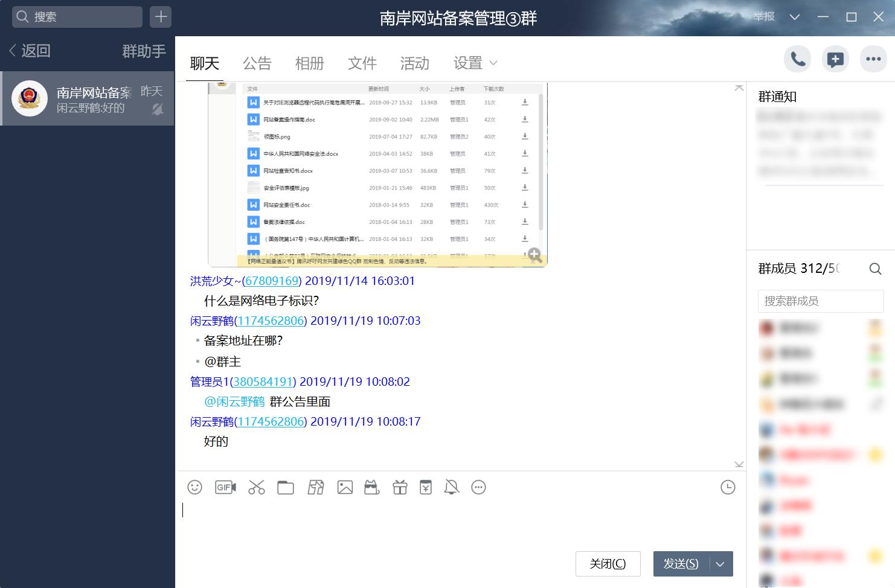The image size is (895, 588).
Task: Click the top search box
Action: point(77,17)
